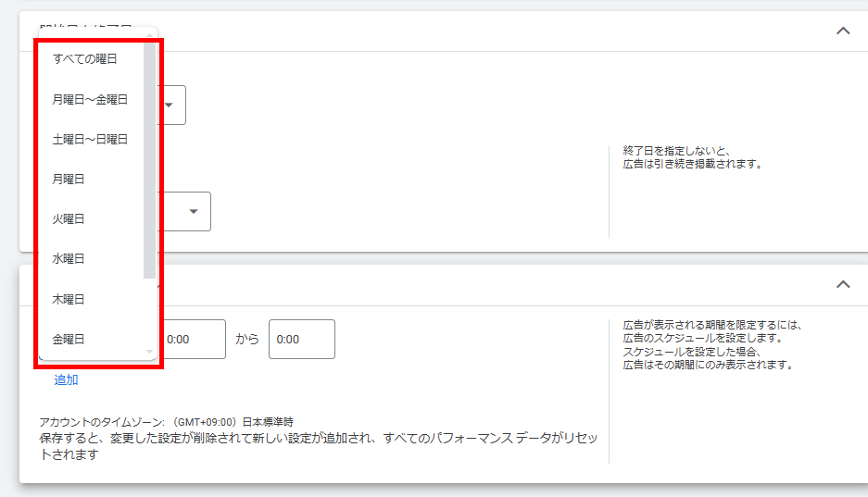Choose 火曜日 in the day list

(x=69, y=218)
